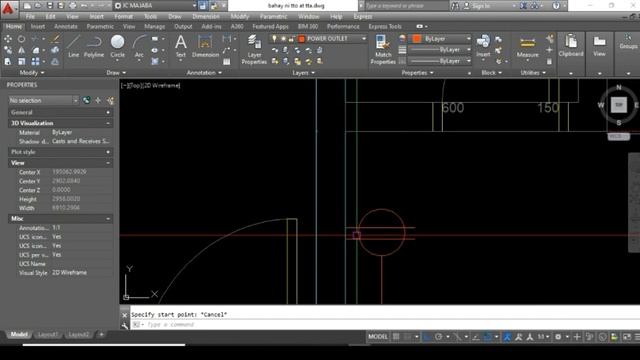Click the Measure utility
This screenshot has height=360, width=640.
point(527,47)
